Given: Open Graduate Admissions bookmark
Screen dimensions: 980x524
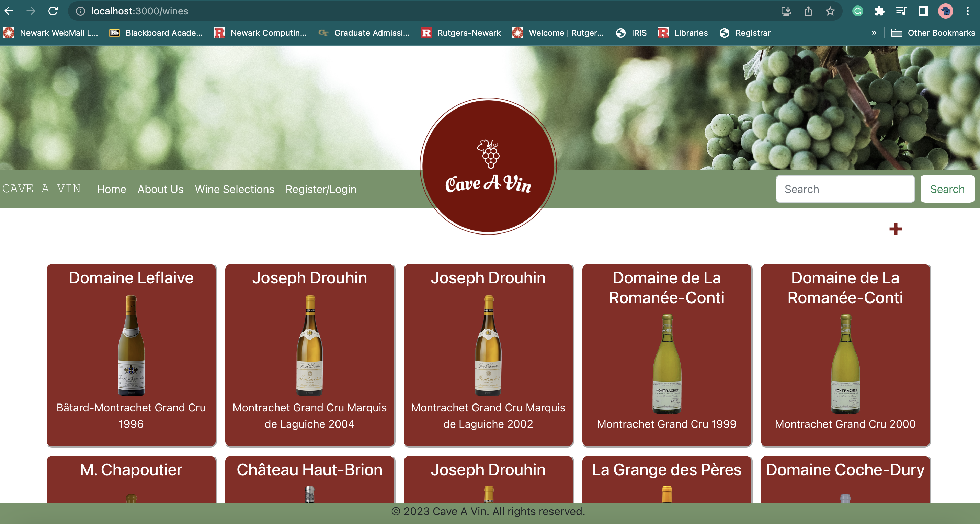Looking at the screenshot, I should point(364,33).
